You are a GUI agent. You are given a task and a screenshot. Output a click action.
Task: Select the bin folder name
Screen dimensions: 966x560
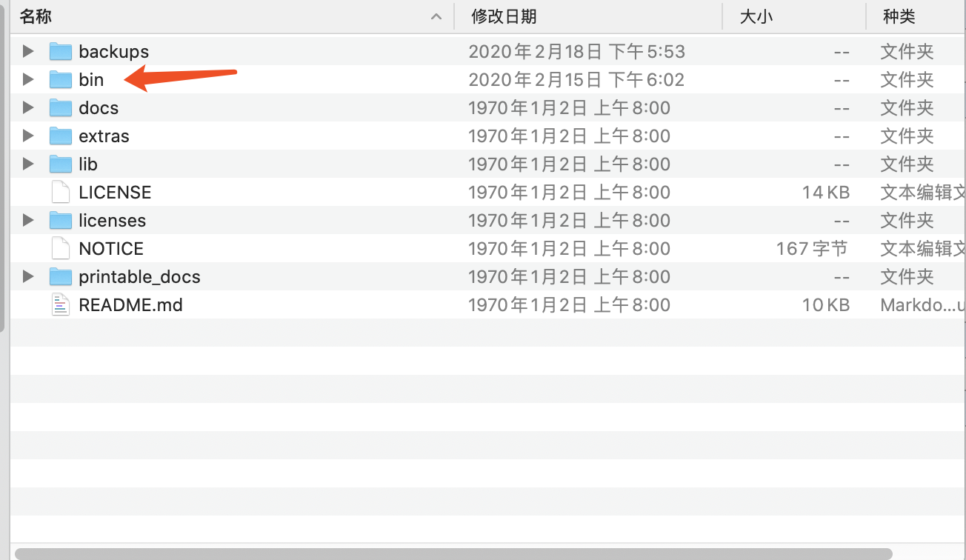(91, 79)
